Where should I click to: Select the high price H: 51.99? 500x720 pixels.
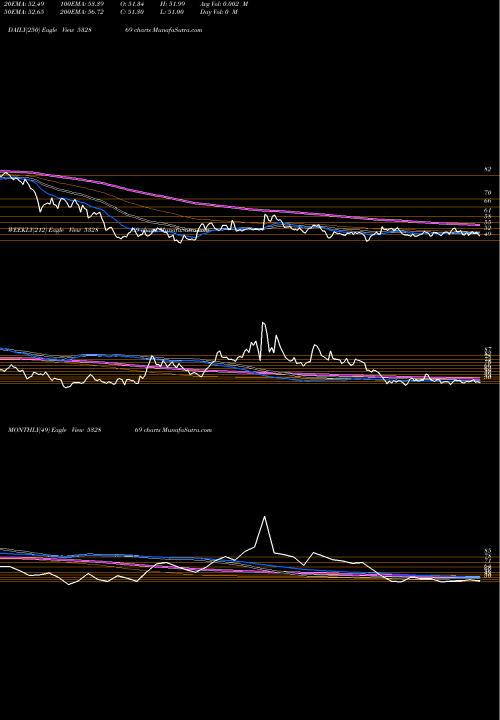point(172,4)
